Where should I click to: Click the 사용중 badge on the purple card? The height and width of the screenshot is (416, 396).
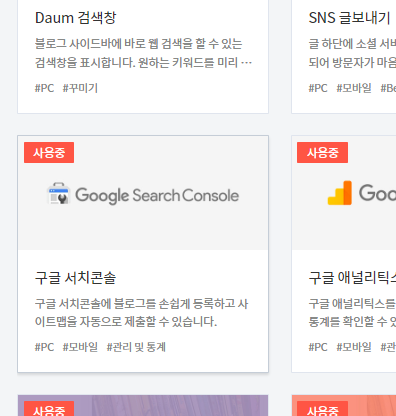[49, 409]
